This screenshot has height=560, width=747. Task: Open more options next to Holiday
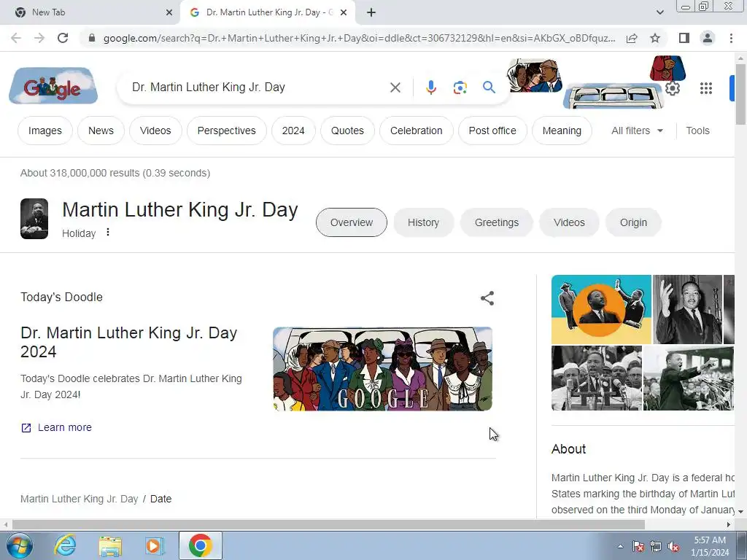pos(108,232)
